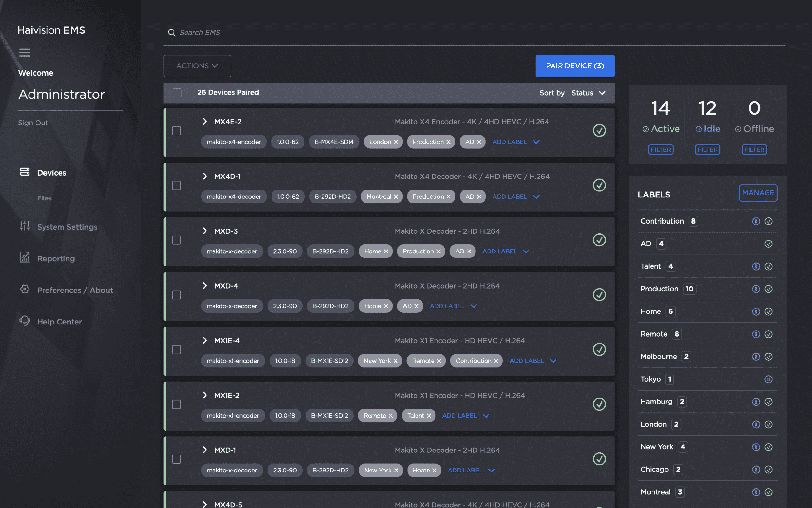Filter idle devices with Contribution label
Image resolution: width=812 pixels, height=508 pixels.
point(756,221)
